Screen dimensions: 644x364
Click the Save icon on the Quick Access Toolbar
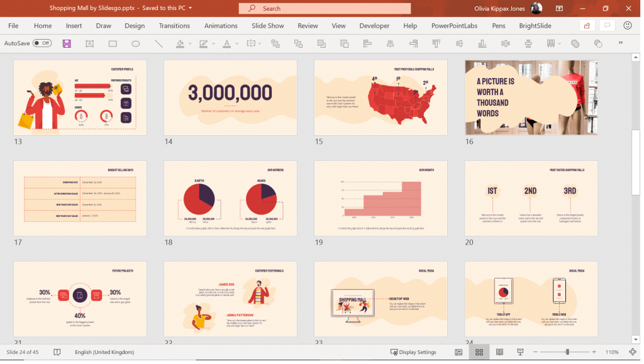click(x=66, y=43)
